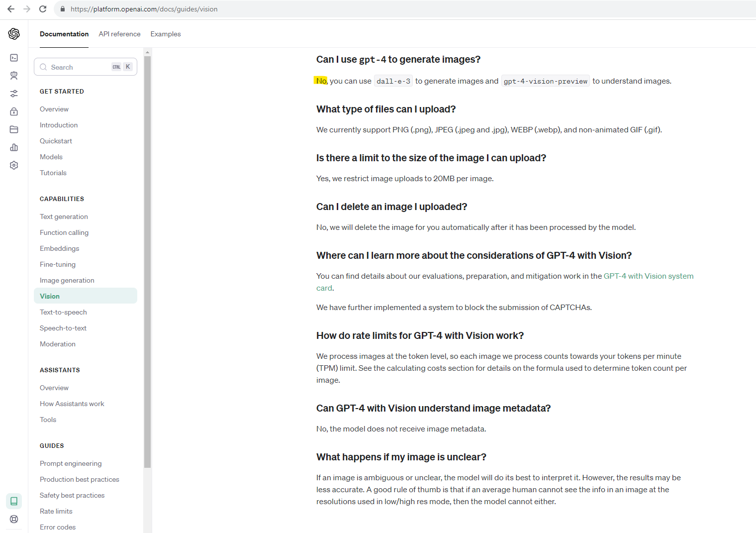The image size is (756, 533).
Task: Open How Assistants work page
Action: click(x=72, y=404)
